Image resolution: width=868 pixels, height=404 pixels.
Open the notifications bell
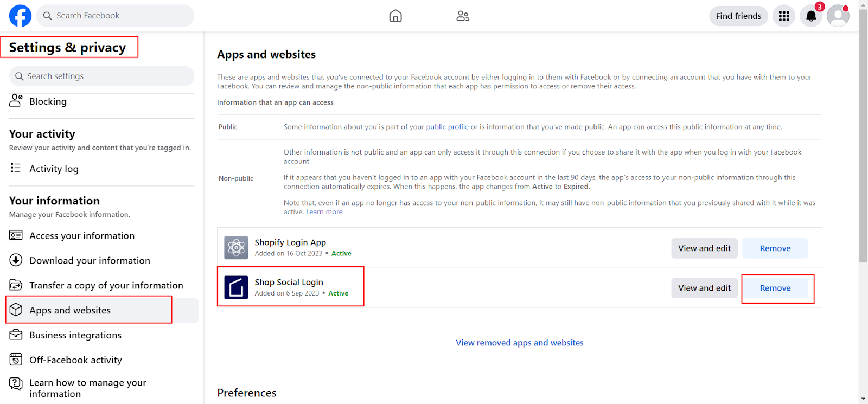click(x=811, y=16)
